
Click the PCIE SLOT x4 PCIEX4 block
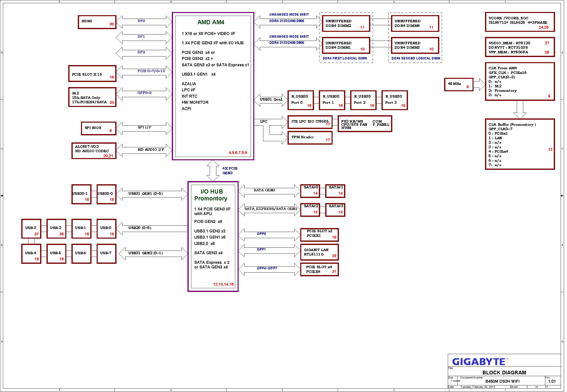tap(320, 270)
